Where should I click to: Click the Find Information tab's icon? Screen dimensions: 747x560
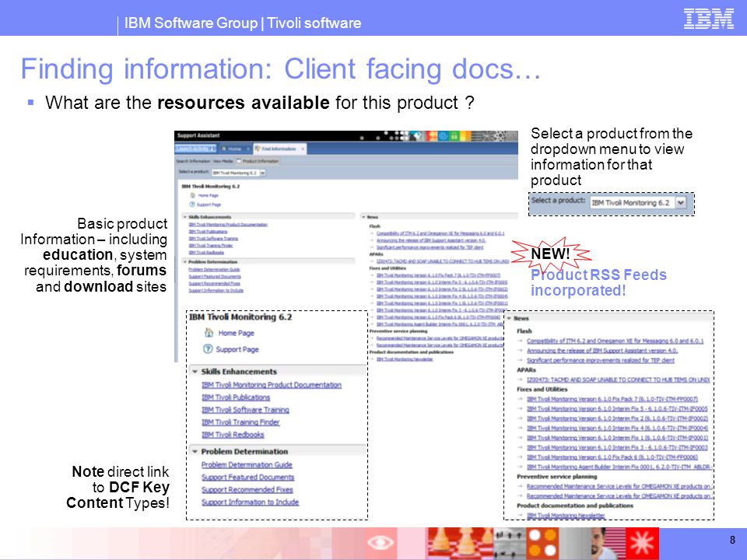click(258, 149)
